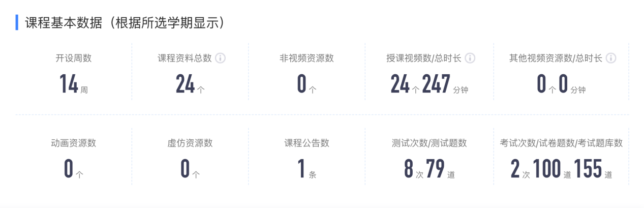Click the 14 周 value
The image size is (644, 208).
pos(74,84)
